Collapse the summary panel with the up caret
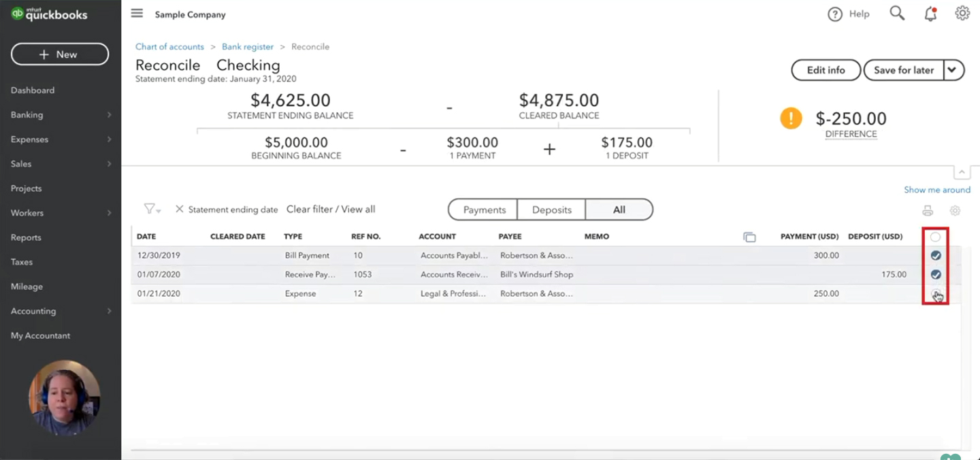Viewport: 980px width, 460px height. pyautogui.click(x=962, y=173)
